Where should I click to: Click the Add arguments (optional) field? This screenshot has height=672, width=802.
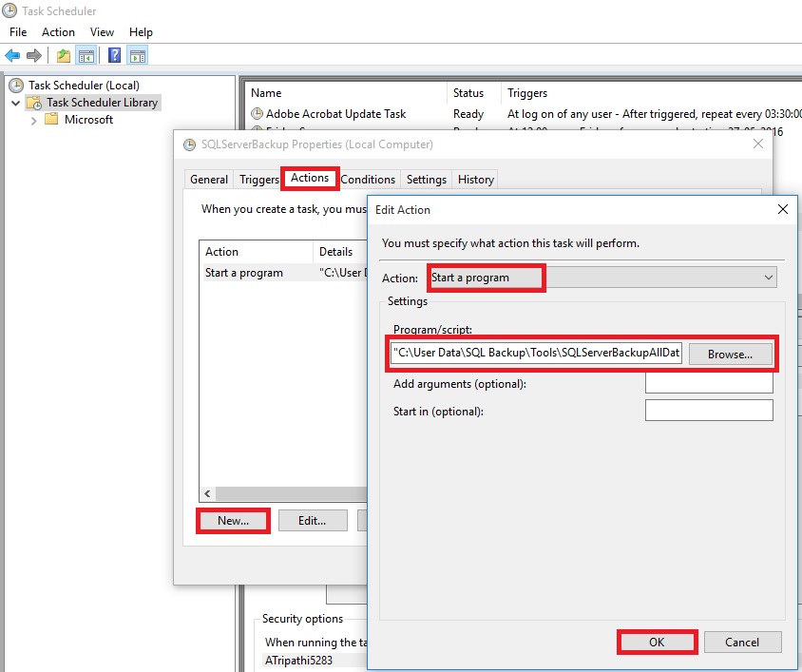click(x=708, y=383)
